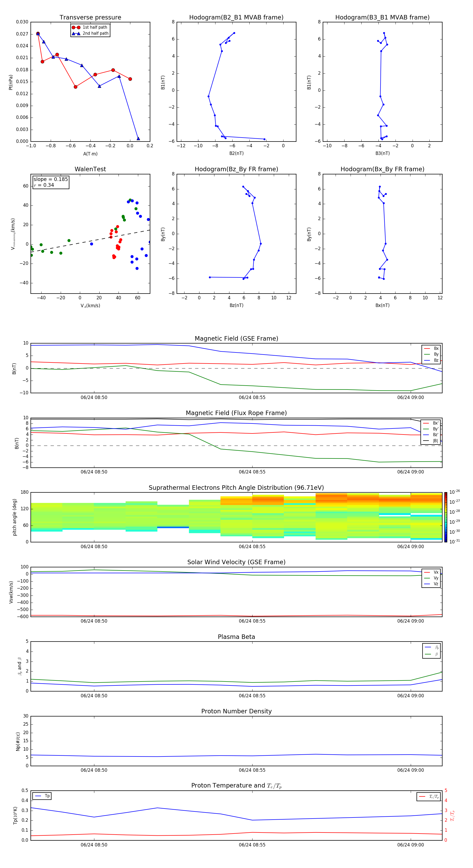Click the "WalenTest" plot title

tap(90, 169)
